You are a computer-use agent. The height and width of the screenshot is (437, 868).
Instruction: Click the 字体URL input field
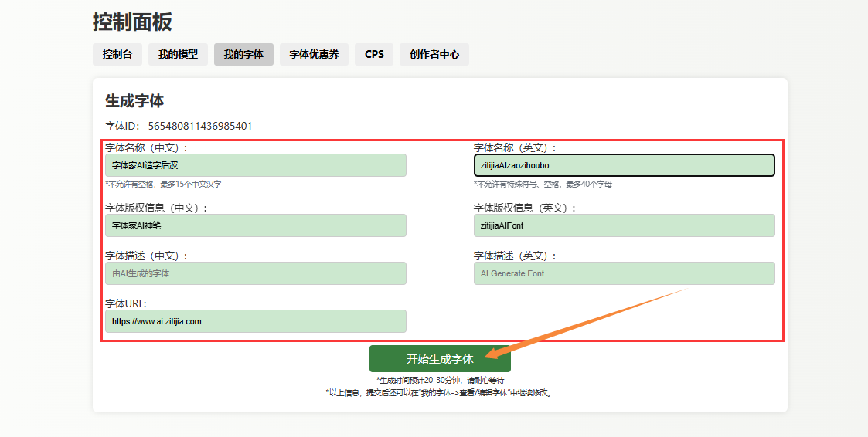point(255,321)
